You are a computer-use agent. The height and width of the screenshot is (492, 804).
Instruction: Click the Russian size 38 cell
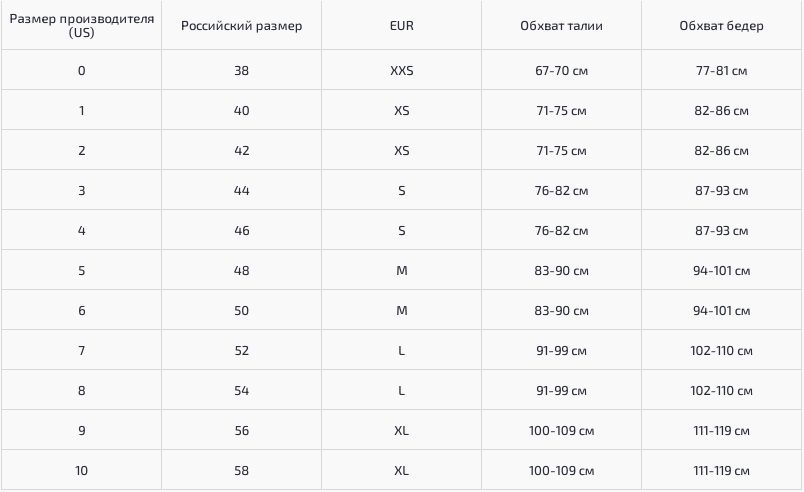point(242,70)
